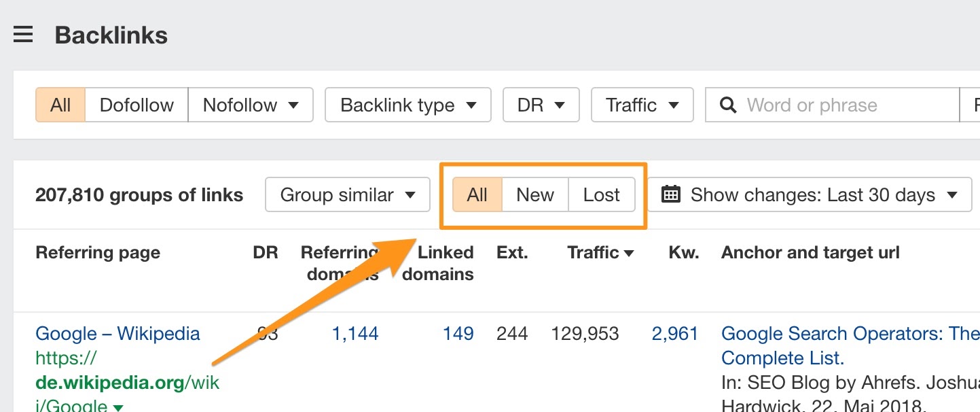The width and height of the screenshot is (980, 412).
Task: Click the search magnifier icon
Action: [x=728, y=105]
